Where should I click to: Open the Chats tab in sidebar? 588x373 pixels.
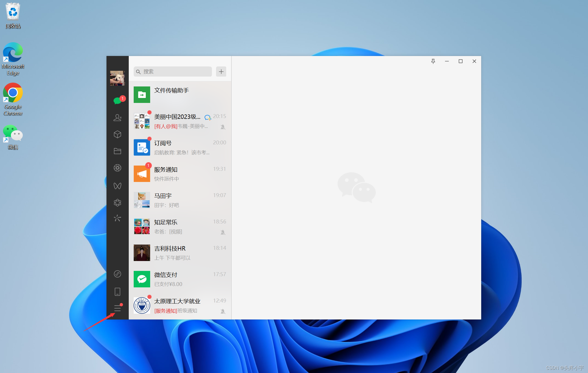click(x=117, y=101)
